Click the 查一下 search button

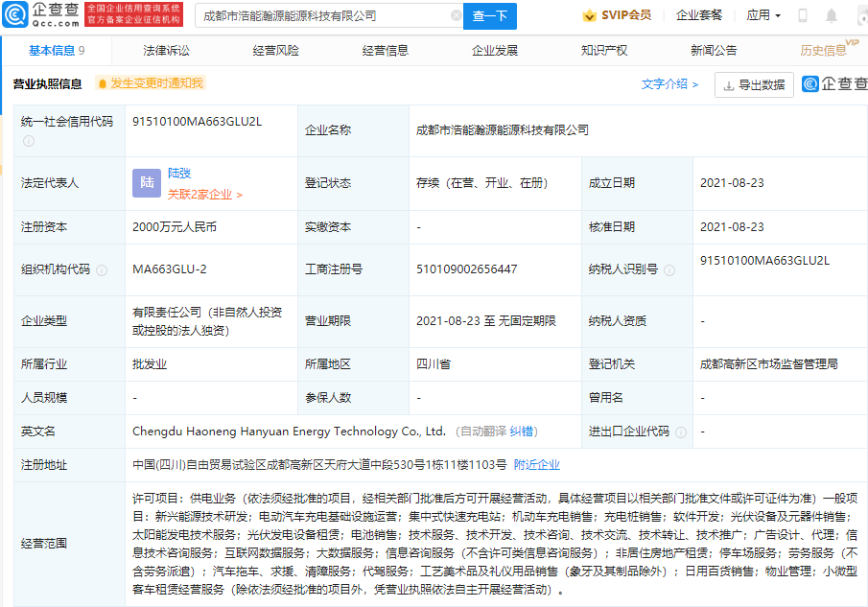coord(491,15)
